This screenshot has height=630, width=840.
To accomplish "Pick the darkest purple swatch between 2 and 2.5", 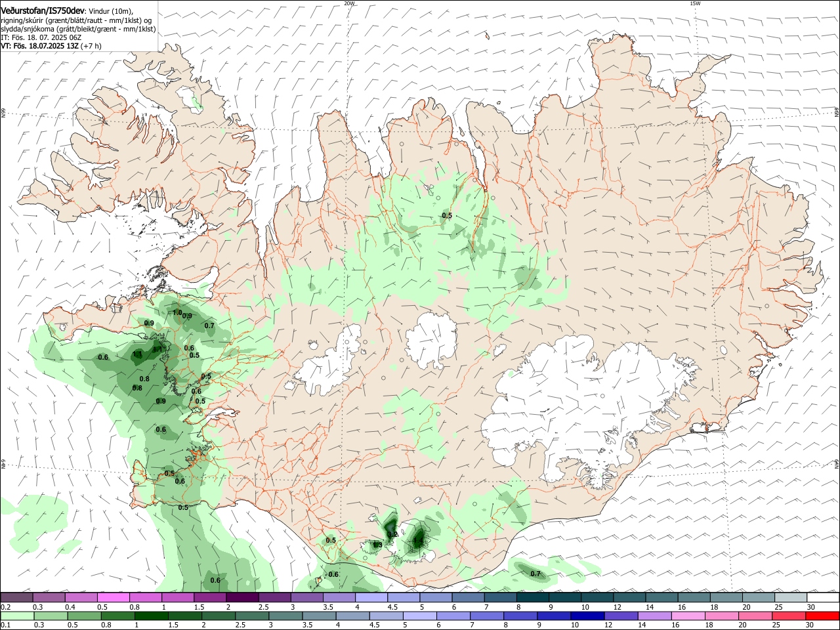I will (x=242, y=597).
